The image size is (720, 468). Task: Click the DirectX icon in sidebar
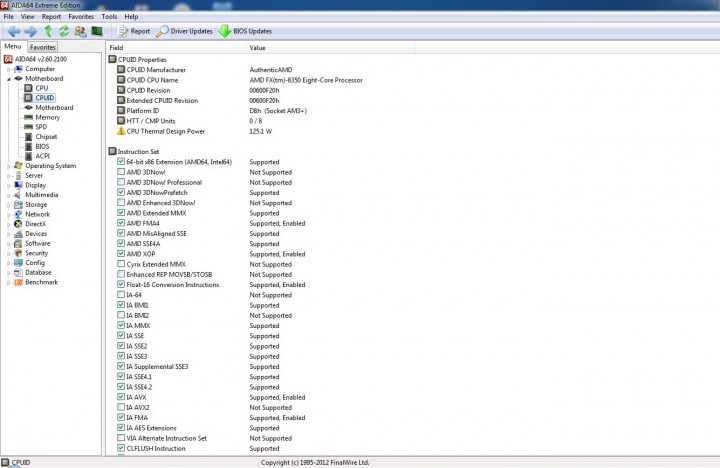[x=18, y=224]
